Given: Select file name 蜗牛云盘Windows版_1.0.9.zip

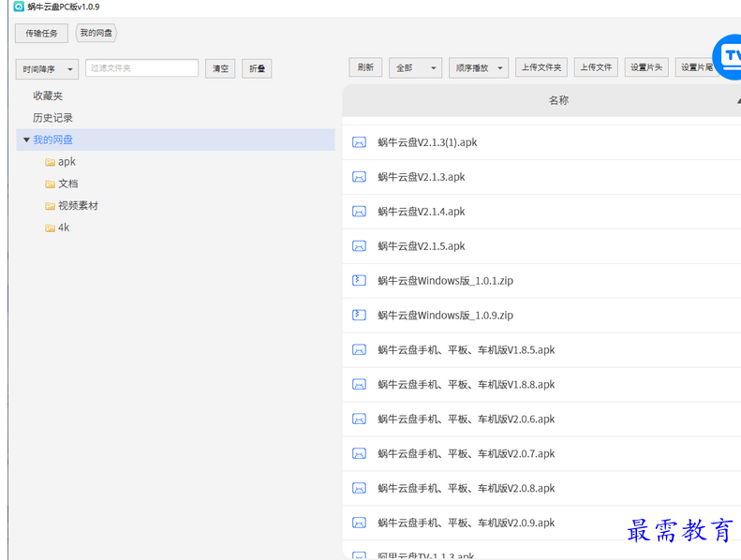Looking at the screenshot, I should (x=445, y=316).
